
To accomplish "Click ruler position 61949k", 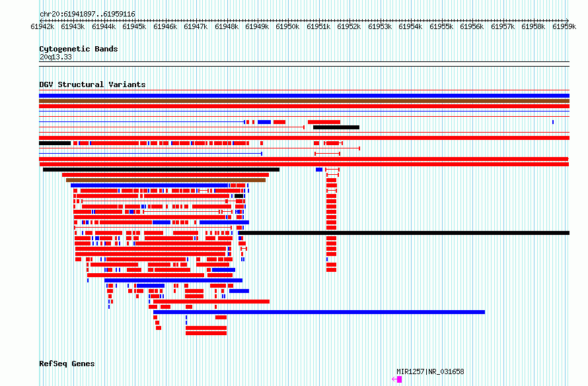I will point(257,26).
